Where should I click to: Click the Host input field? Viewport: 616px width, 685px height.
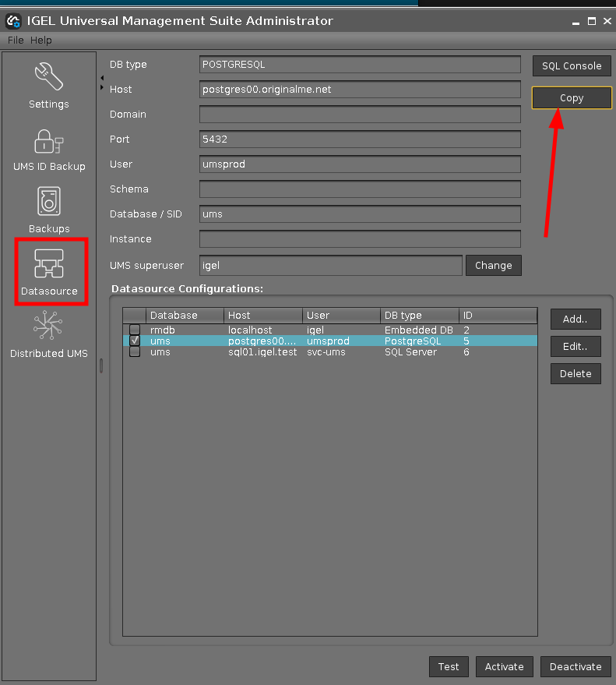[x=360, y=90]
